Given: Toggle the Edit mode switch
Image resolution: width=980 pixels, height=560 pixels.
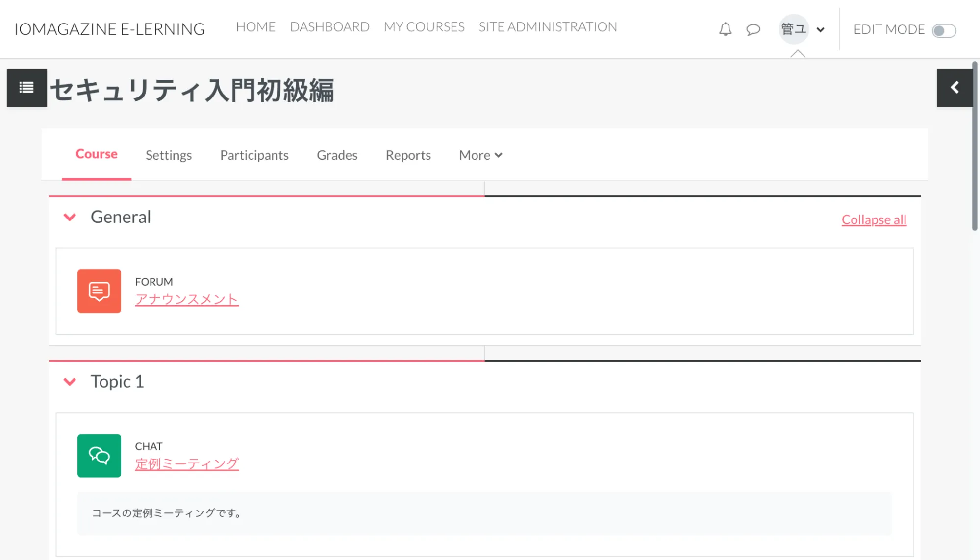Looking at the screenshot, I should tap(944, 30).
